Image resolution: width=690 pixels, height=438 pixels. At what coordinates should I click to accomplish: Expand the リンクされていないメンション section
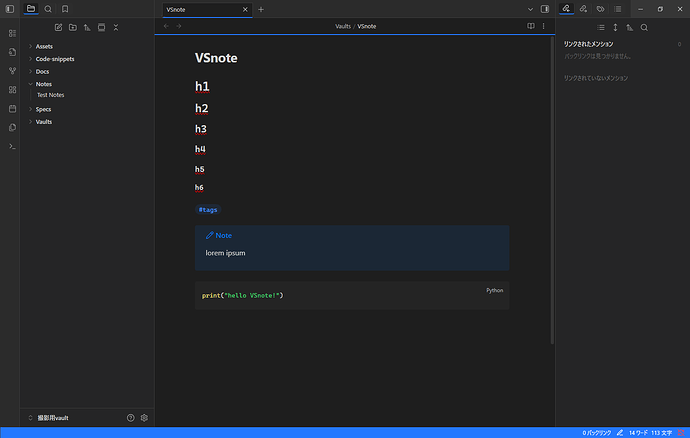click(x=596, y=78)
